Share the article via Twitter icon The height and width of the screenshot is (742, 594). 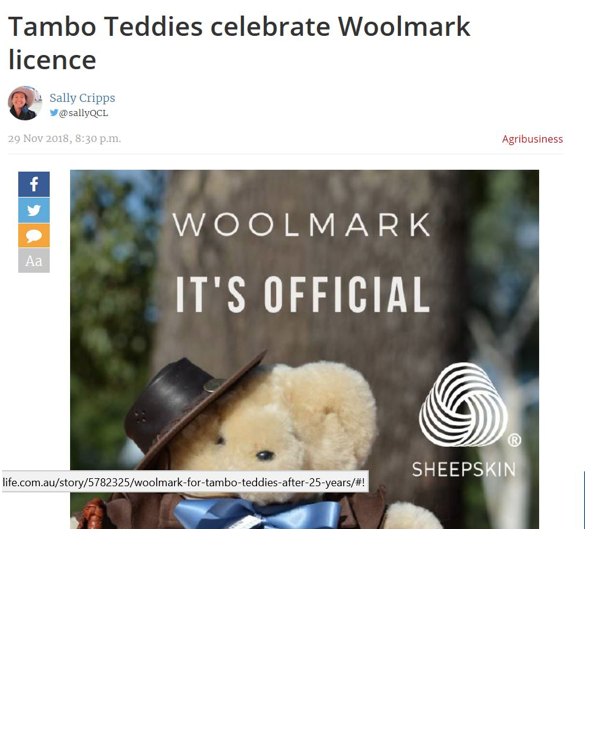pos(34,210)
